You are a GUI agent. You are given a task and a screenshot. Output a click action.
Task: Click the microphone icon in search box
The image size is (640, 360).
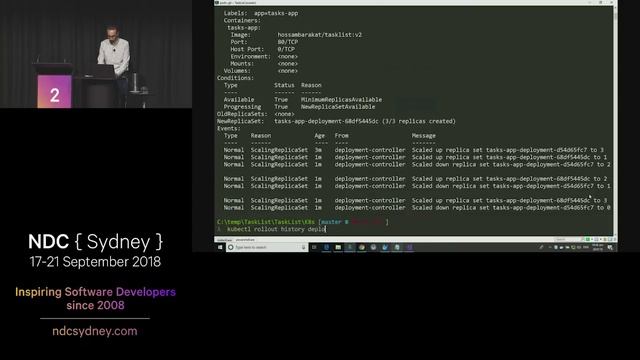tap(303, 247)
